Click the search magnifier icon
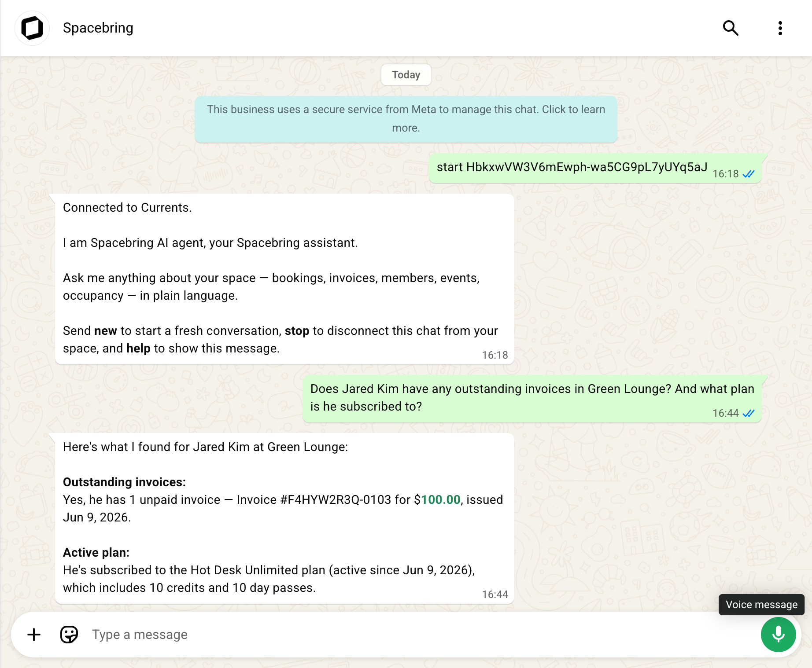 (x=731, y=28)
